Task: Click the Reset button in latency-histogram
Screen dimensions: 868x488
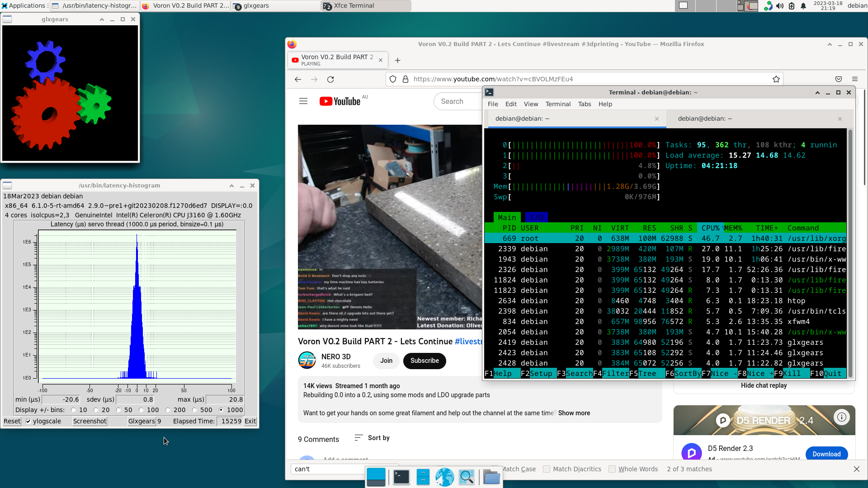Action: 12,421
